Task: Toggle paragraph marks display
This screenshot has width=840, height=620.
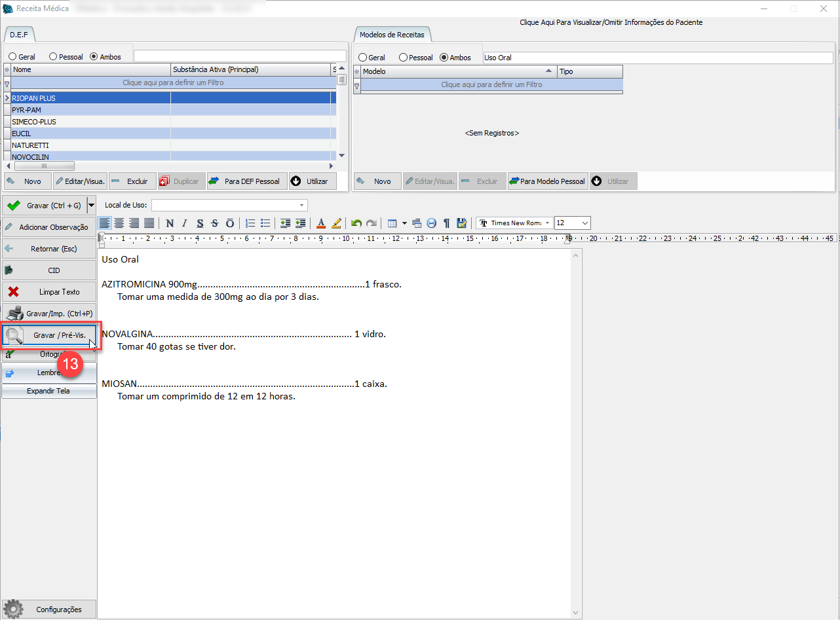Action: pos(446,223)
